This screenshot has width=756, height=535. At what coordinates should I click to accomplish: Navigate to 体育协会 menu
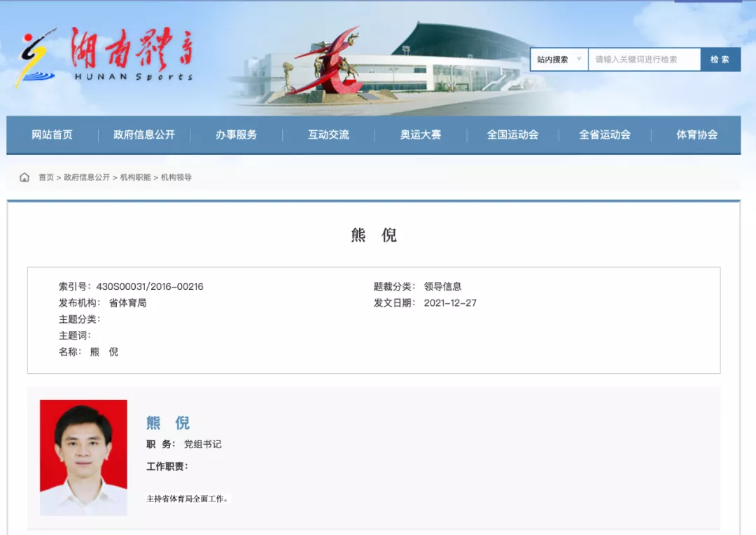click(x=696, y=134)
